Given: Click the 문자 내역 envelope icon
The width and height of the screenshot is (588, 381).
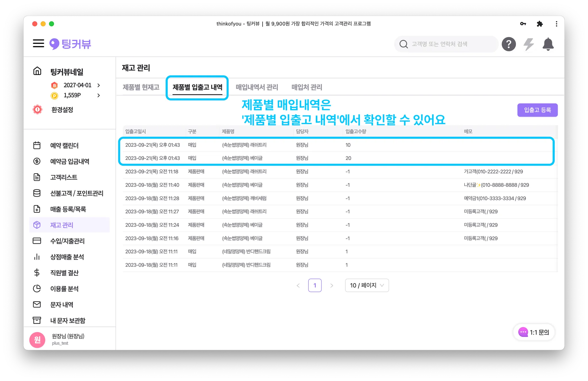Looking at the screenshot, I should 37,305.
